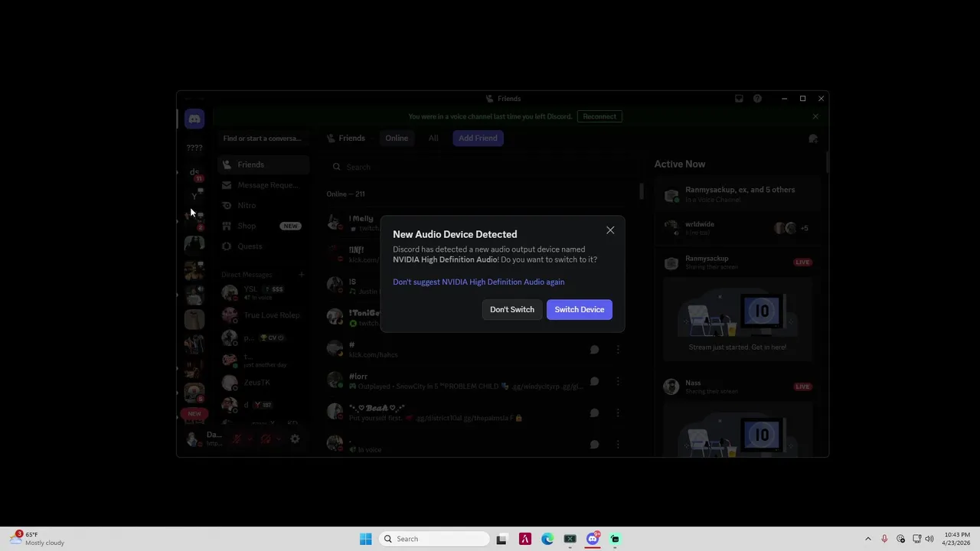Open the red 'A' app taskbar icon
Image resolution: width=980 pixels, height=551 pixels.
click(525, 539)
